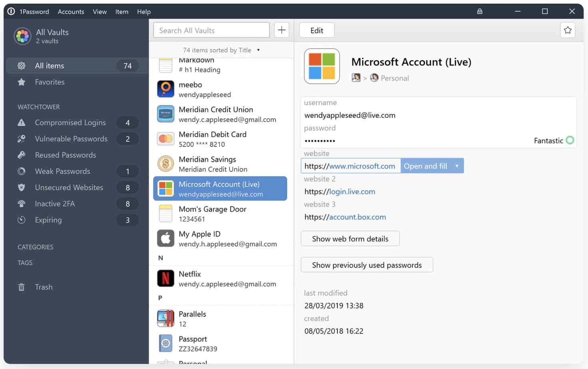Click the Meridian Savings coin icon
Image resolution: width=588 pixels, height=369 pixels.
165,164
